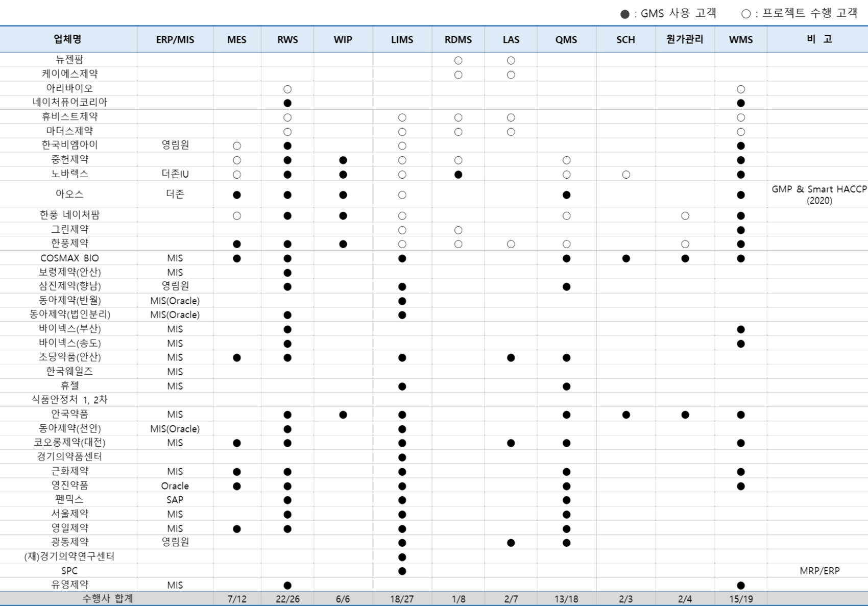
Task: Select the 코오롱제약(대전) row name
Action: point(69,442)
